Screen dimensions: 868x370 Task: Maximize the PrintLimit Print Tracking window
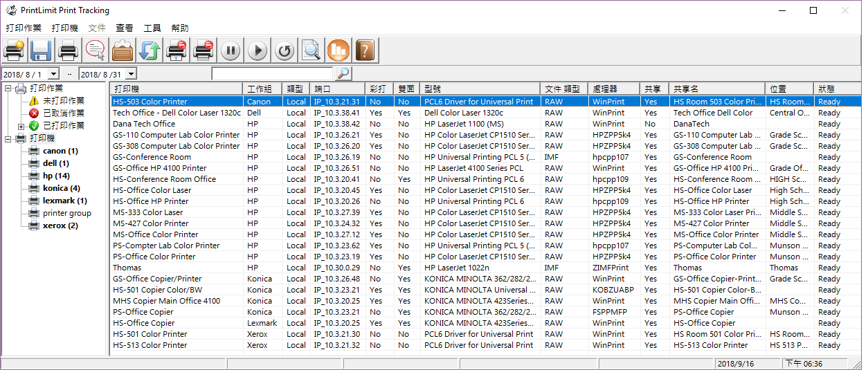[x=813, y=10]
